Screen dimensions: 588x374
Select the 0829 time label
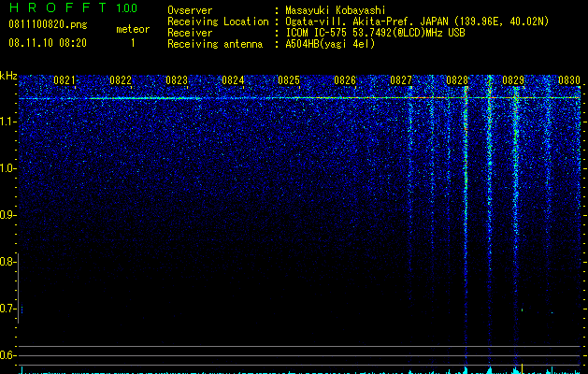click(512, 80)
